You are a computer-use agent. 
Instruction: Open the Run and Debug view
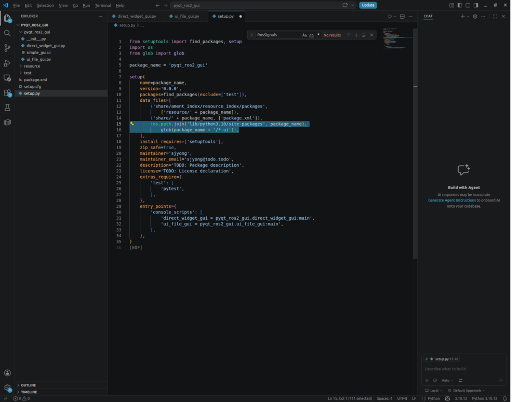7,63
